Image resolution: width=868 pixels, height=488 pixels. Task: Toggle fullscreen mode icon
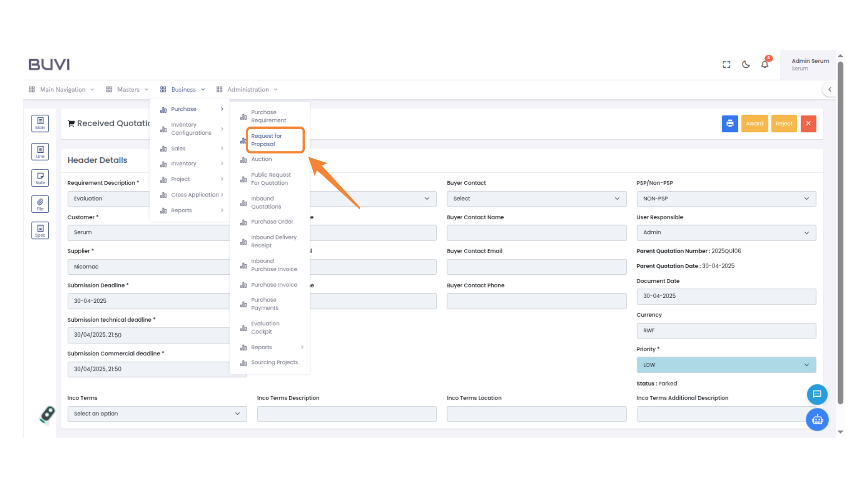(726, 65)
